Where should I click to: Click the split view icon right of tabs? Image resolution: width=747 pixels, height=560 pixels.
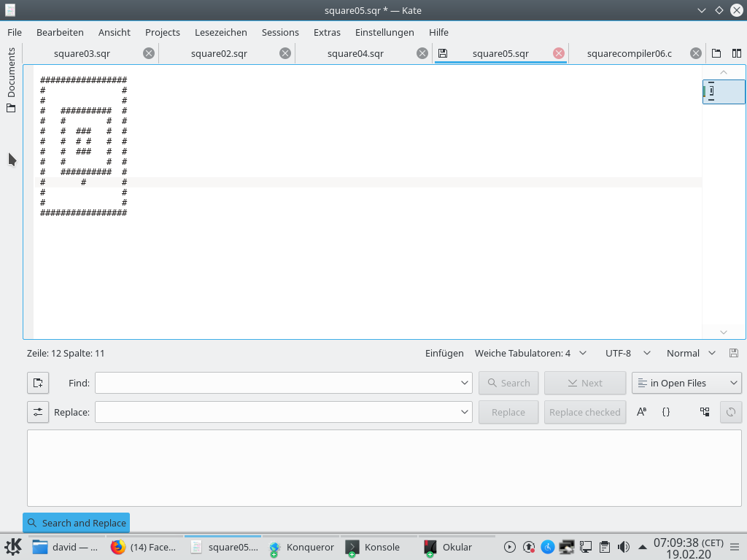[737, 53]
